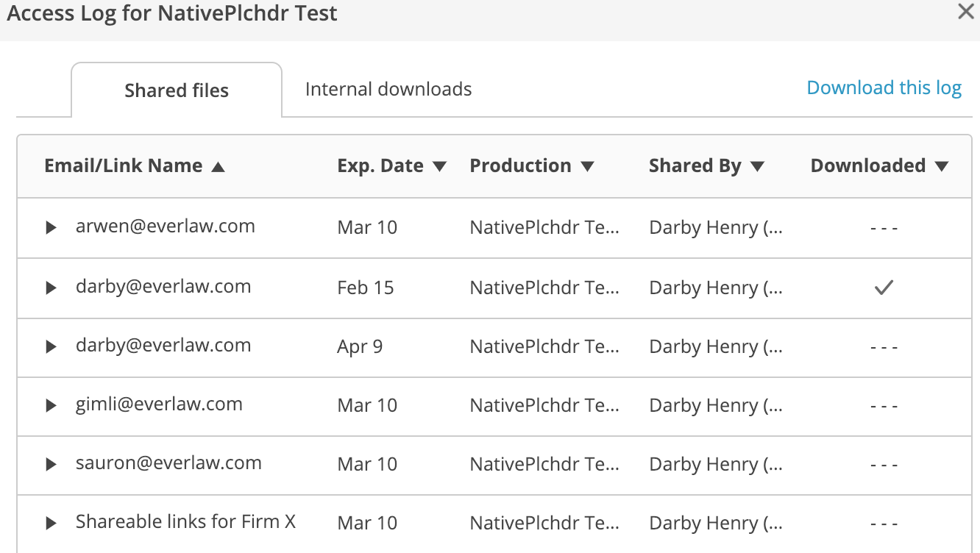Image resolution: width=980 pixels, height=553 pixels.
Task: Open the Shared By sort dropdown
Action: tap(759, 166)
